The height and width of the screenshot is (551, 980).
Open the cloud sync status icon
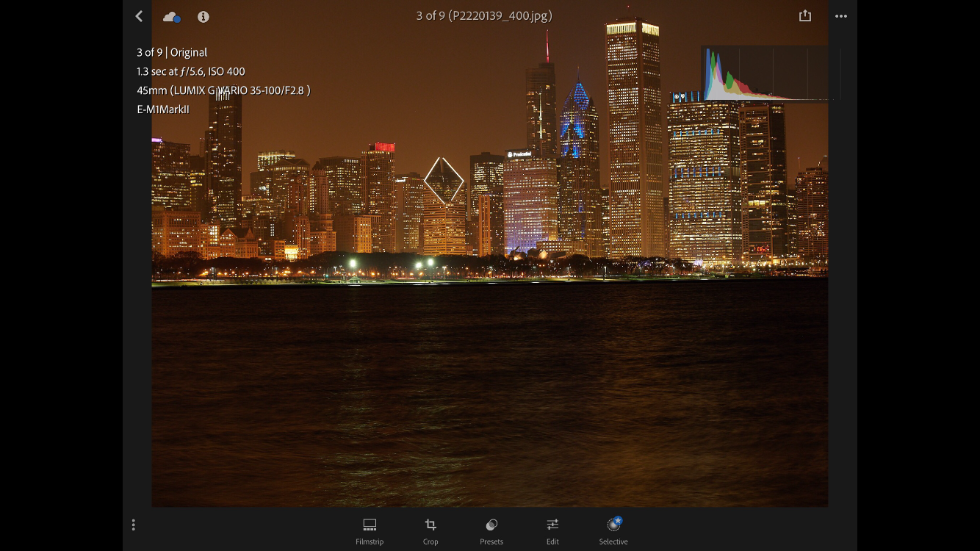pyautogui.click(x=171, y=16)
